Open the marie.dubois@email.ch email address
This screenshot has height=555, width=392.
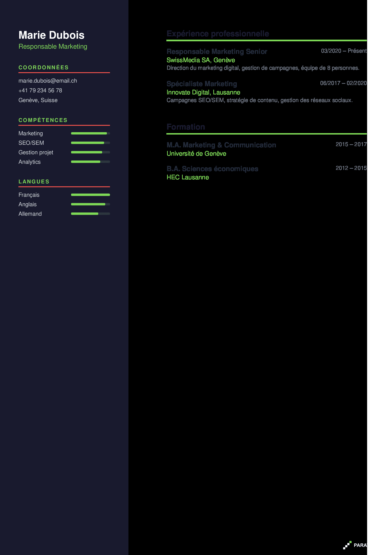tap(48, 81)
